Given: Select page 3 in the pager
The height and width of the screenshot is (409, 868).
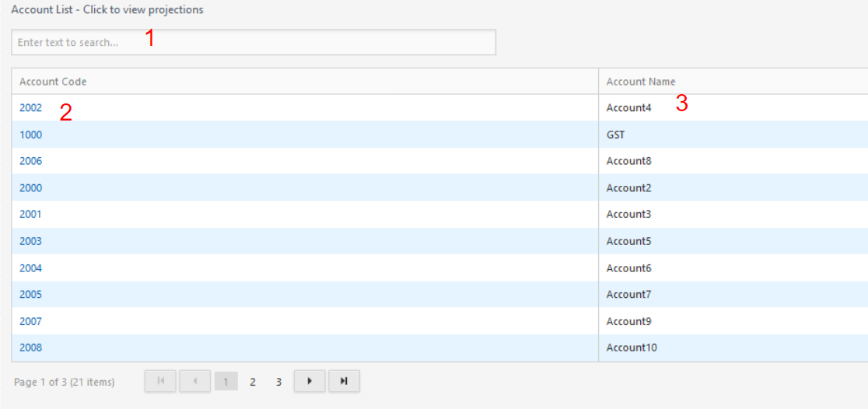Looking at the screenshot, I should pyautogui.click(x=278, y=382).
